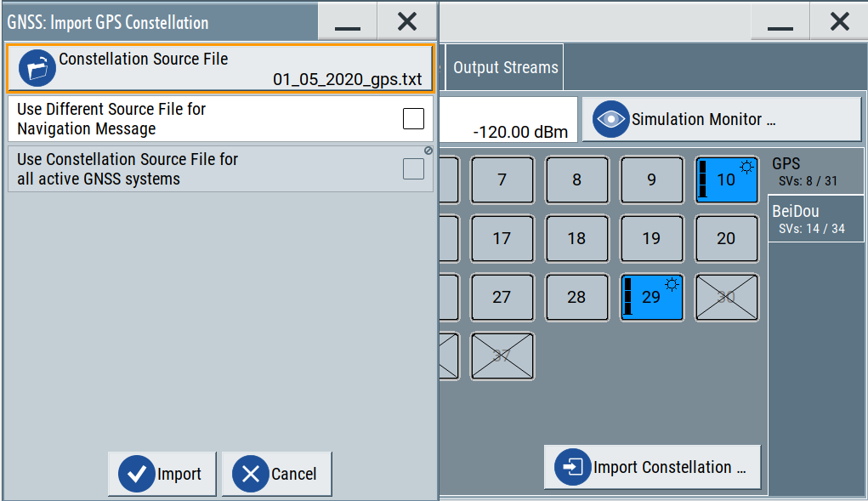The width and height of the screenshot is (868, 501).
Task: Select the GPS side tab
Action: tap(815, 171)
